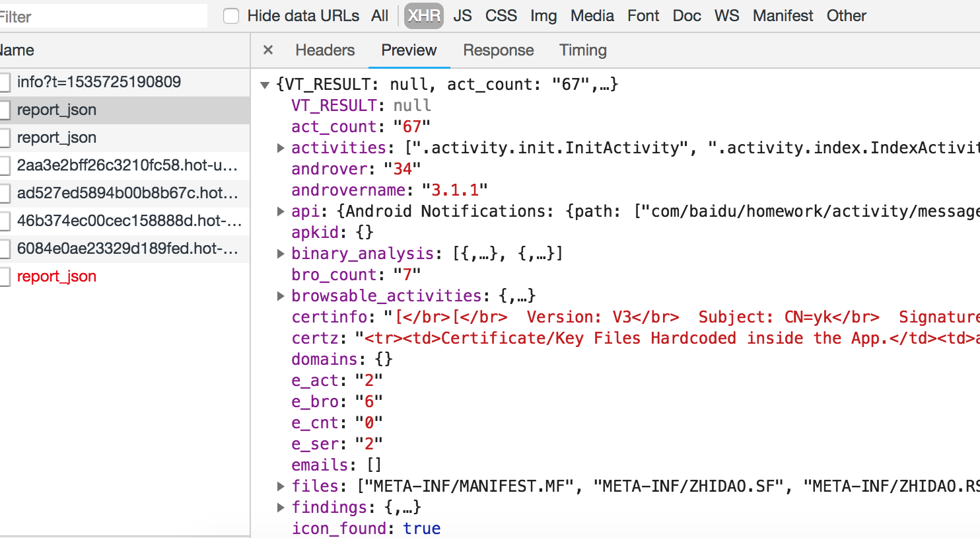Image resolution: width=980 pixels, height=538 pixels.
Task: Click the JS filter icon
Action: (x=462, y=16)
